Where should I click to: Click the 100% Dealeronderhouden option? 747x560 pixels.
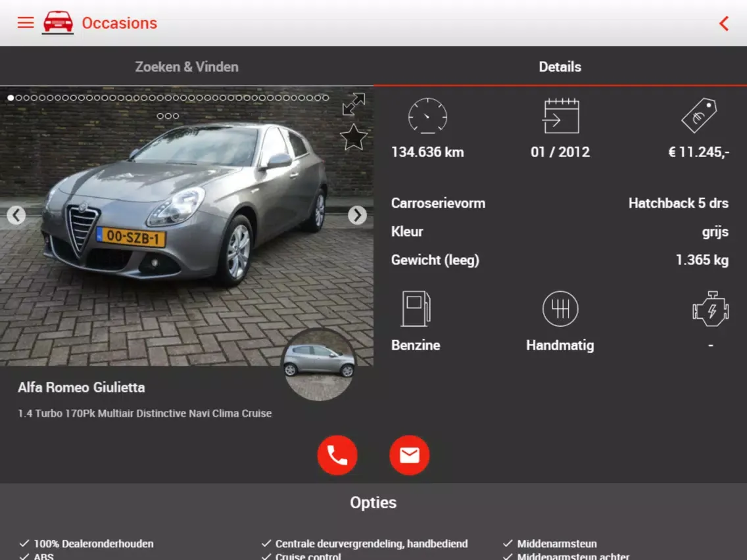pyautogui.click(x=93, y=544)
